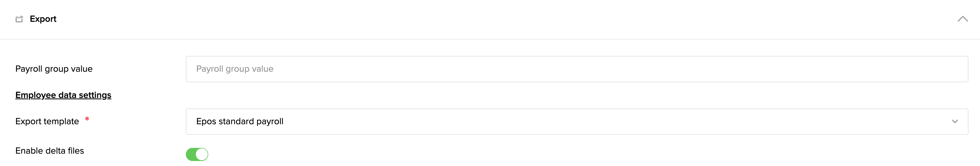Click the middle of the Export template combo box

pos(576,122)
